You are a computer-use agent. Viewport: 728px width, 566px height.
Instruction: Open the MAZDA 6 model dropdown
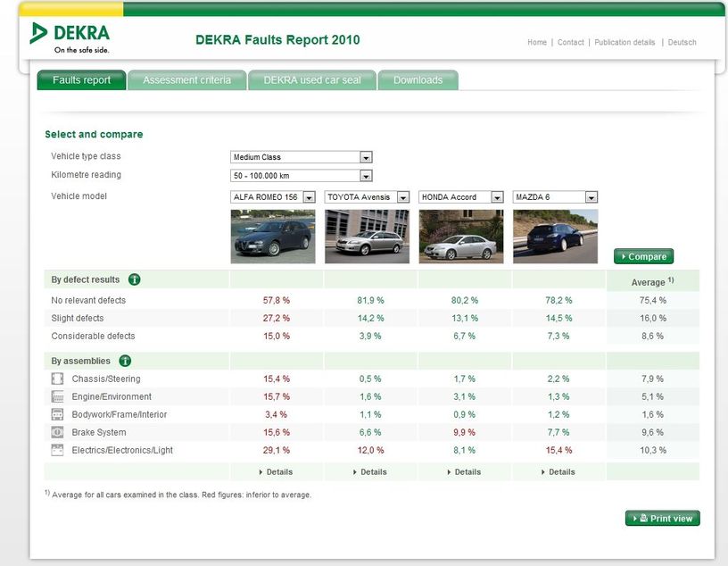pos(555,197)
